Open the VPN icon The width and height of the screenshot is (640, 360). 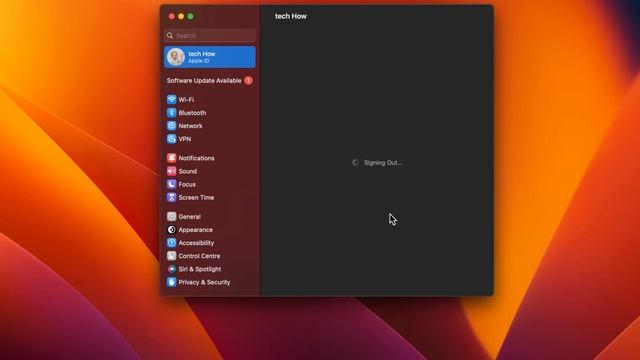click(171, 139)
